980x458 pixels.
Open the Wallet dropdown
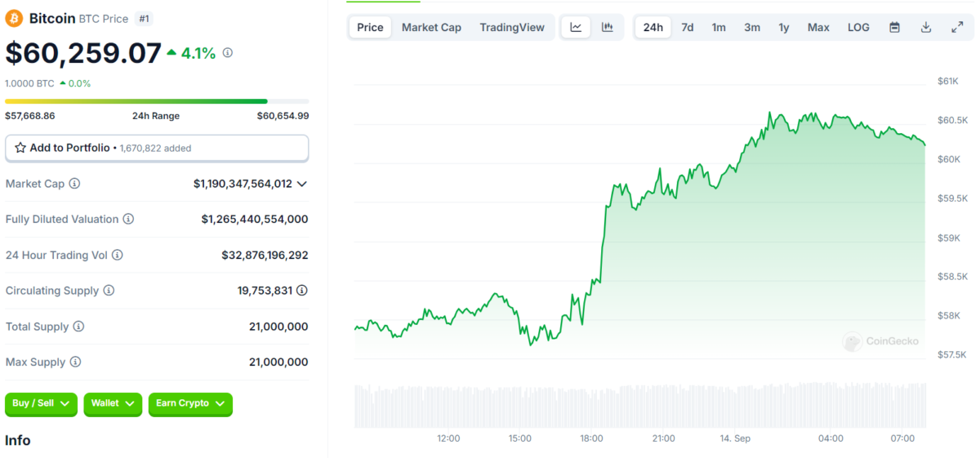click(x=113, y=403)
